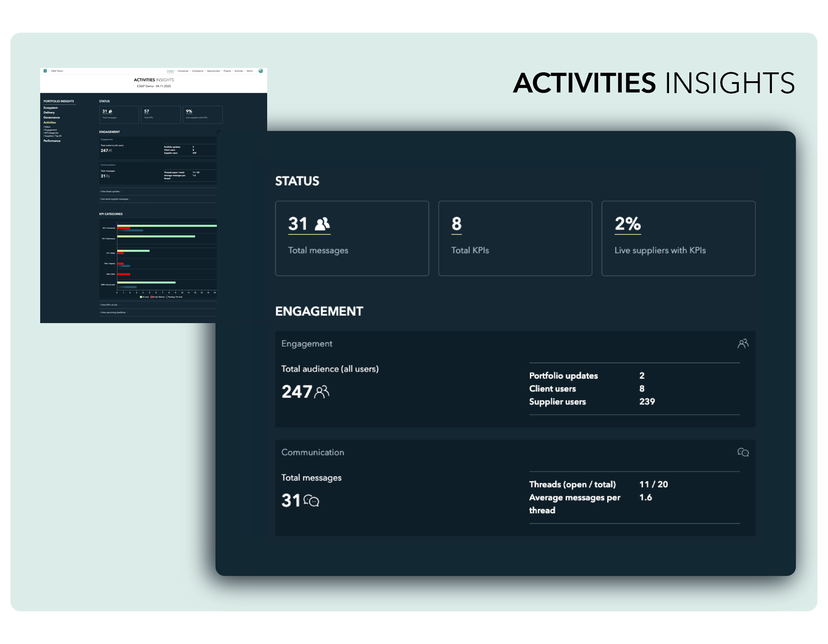The height and width of the screenshot is (644, 828).
Task: Click KPI / Performance green bar in chart
Action: [156, 236]
